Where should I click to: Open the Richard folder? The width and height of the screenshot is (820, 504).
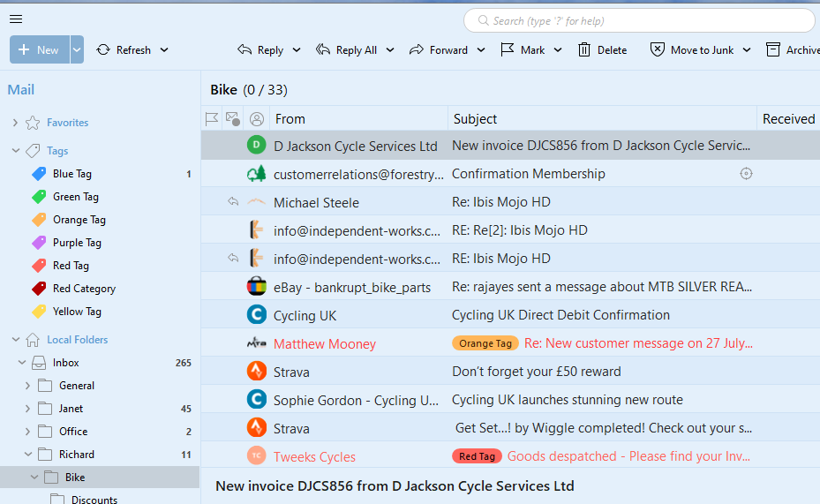[77, 455]
